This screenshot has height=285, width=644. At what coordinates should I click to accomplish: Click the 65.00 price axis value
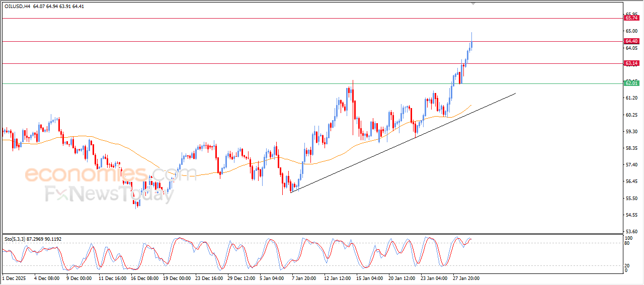click(x=632, y=31)
